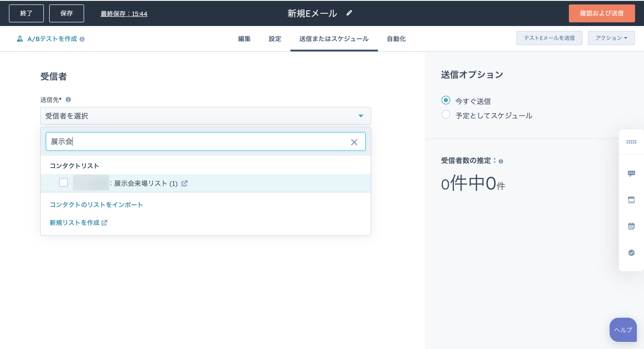The height and width of the screenshot is (349, 644).
Task: Click 確認および送信 button
Action: 602,13
